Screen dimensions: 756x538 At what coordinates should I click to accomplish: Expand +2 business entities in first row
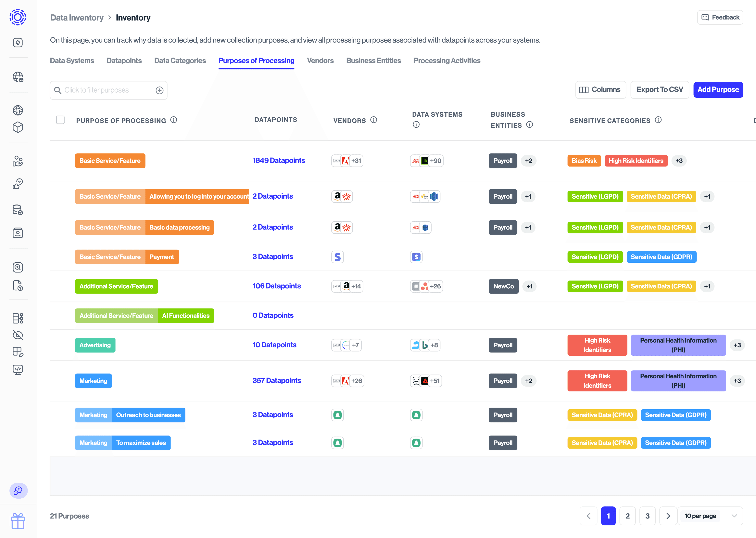(x=529, y=161)
